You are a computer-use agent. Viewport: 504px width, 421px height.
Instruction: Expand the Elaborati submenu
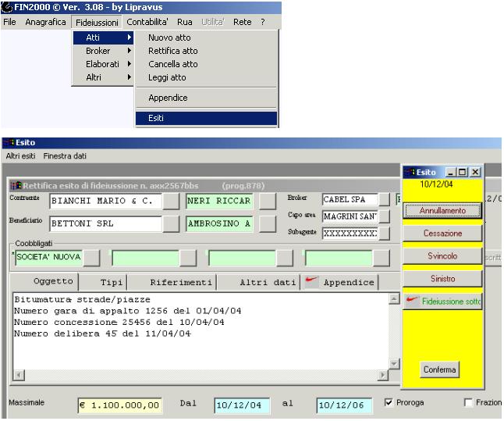click(103, 64)
